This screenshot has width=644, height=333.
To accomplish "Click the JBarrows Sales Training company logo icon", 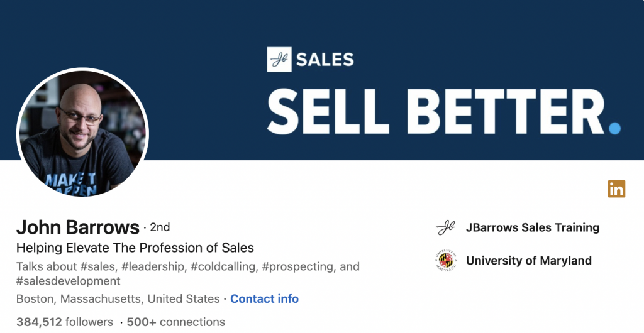I will tap(445, 227).
